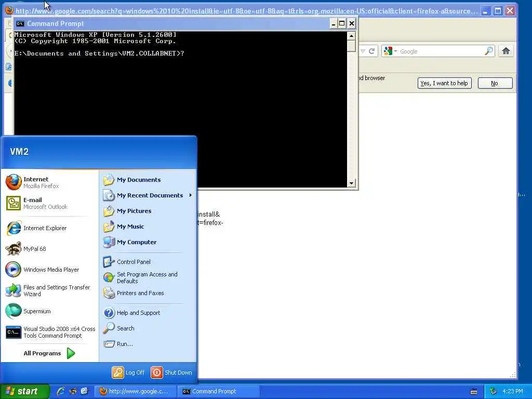532x399 pixels.
Task: Click the keyboard icon in taskbar
Action: [474, 392]
